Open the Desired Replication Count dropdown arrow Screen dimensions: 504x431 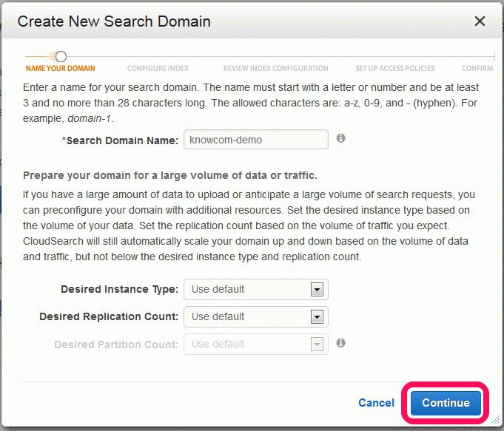pyautogui.click(x=317, y=317)
